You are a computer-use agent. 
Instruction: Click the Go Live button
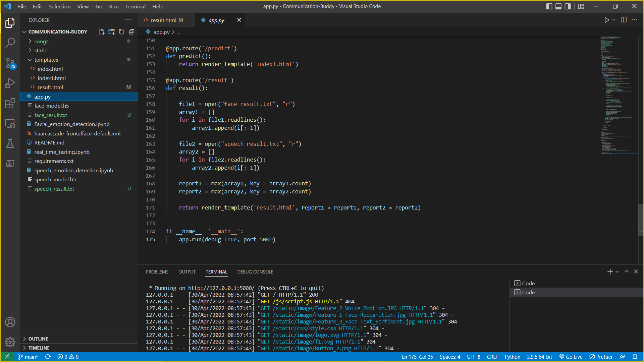coord(571,357)
